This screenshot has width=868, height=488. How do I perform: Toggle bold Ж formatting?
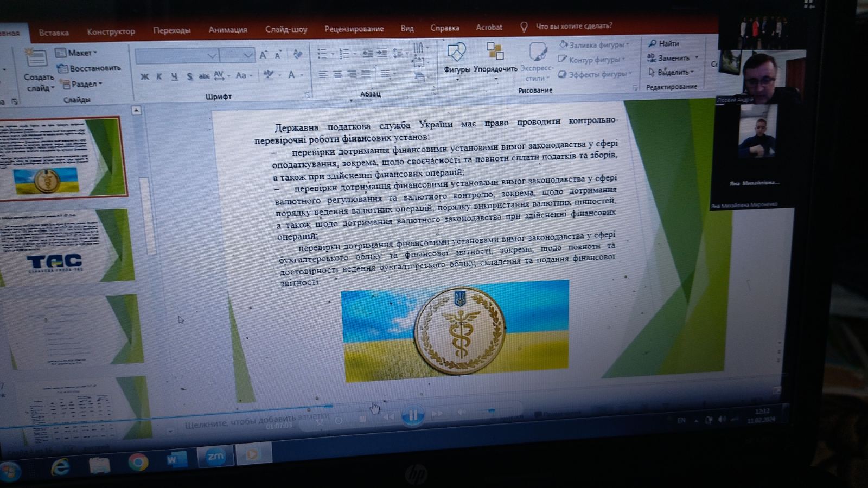144,76
